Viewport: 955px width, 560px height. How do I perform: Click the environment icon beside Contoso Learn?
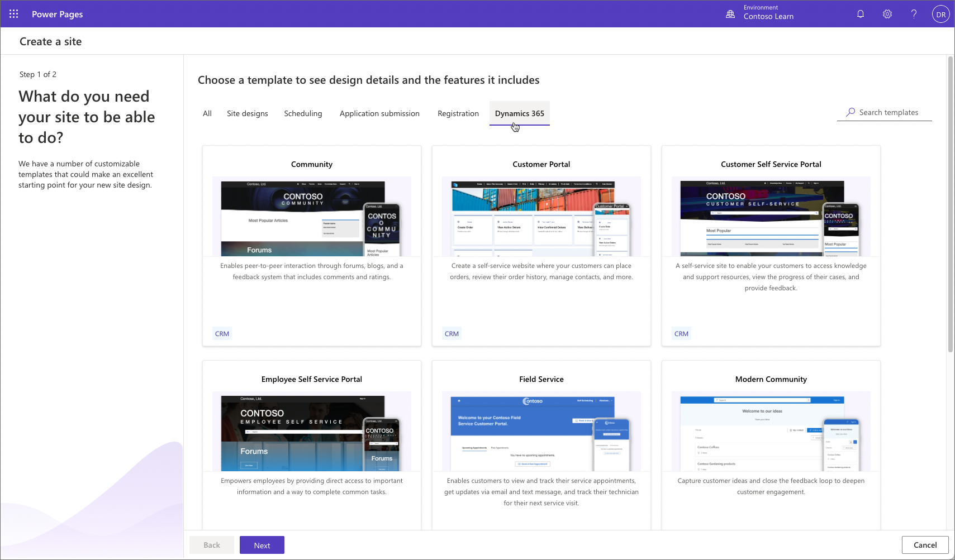pyautogui.click(x=730, y=13)
